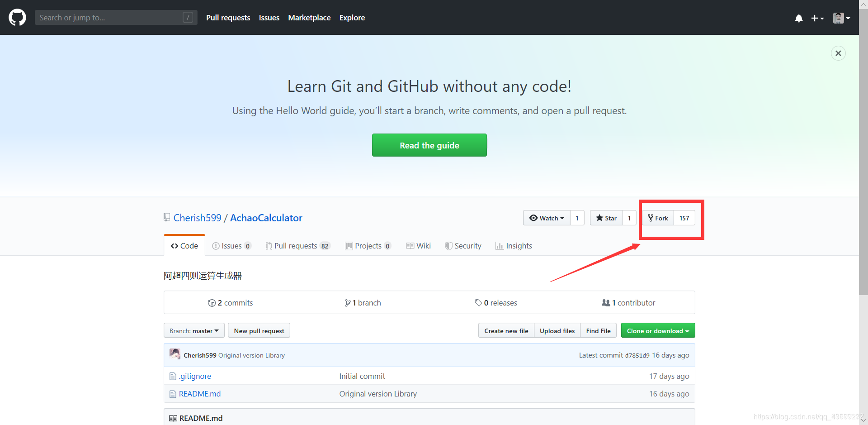Fork the repository
The width and height of the screenshot is (868, 425).
[x=658, y=218]
